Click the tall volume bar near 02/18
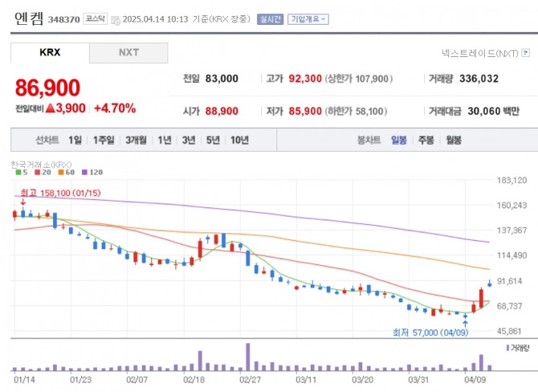The height and width of the screenshot is (392, 538). (x=201, y=361)
